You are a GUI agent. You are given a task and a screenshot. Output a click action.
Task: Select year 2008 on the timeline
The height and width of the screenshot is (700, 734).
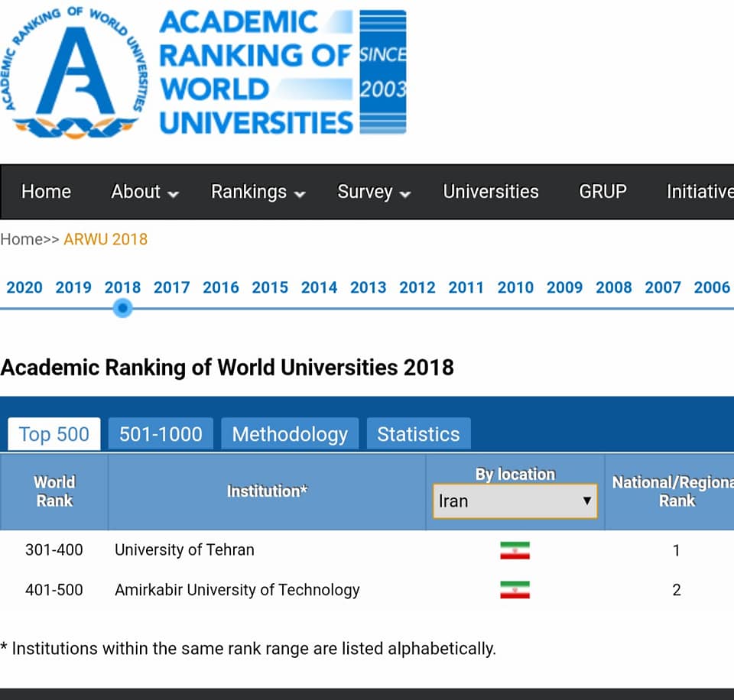[614, 287]
